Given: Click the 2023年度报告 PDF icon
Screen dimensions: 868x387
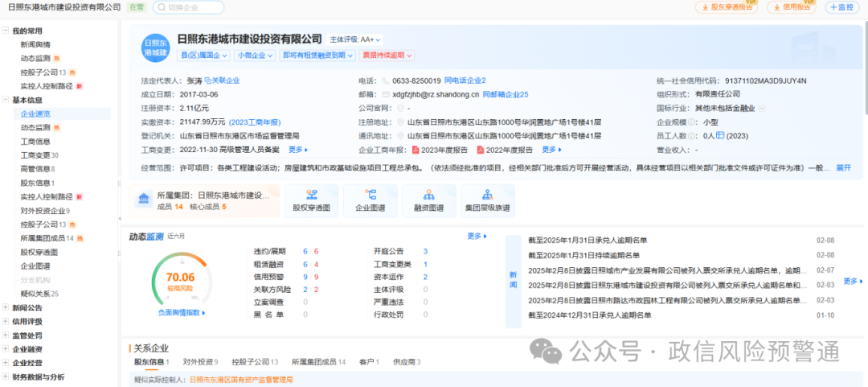Looking at the screenshot, I should coord(416,150).
